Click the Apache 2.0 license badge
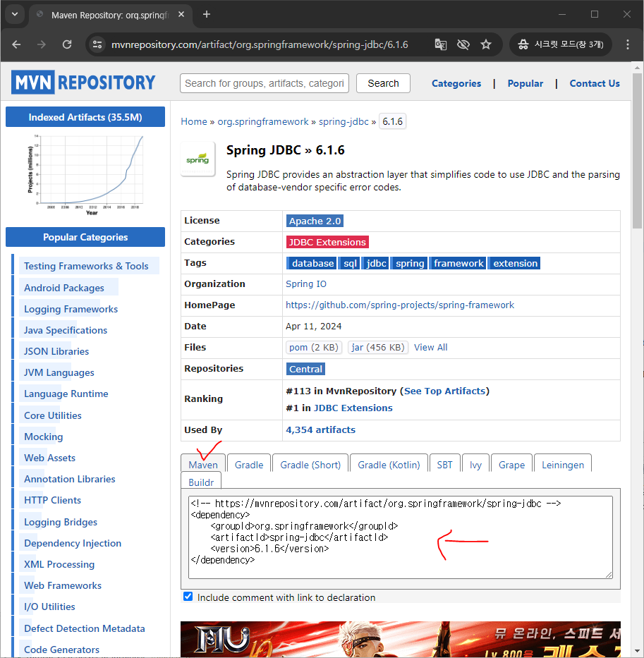This screenshot has height=658, width=644. [315, 221]
